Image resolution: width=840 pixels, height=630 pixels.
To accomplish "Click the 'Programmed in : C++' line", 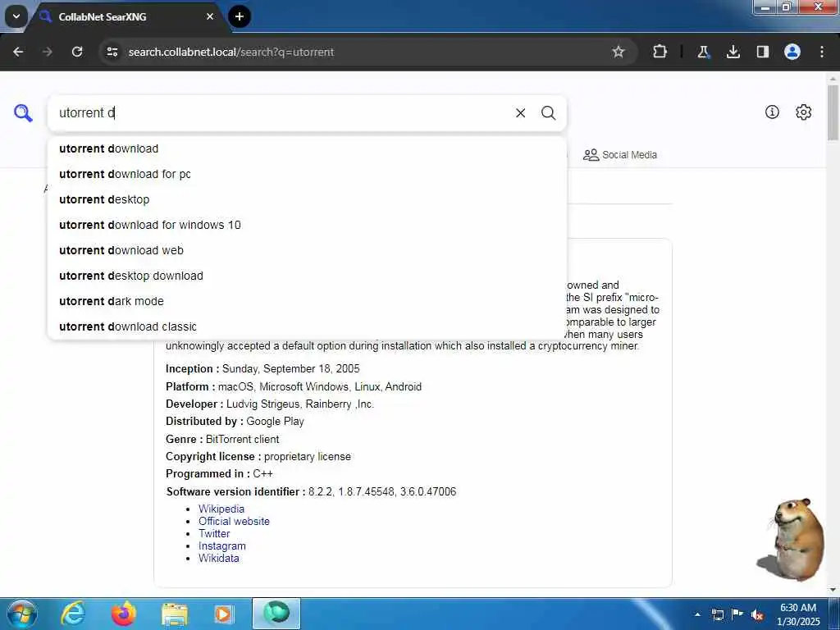I will pyautogui.click(x=219, y=474).
